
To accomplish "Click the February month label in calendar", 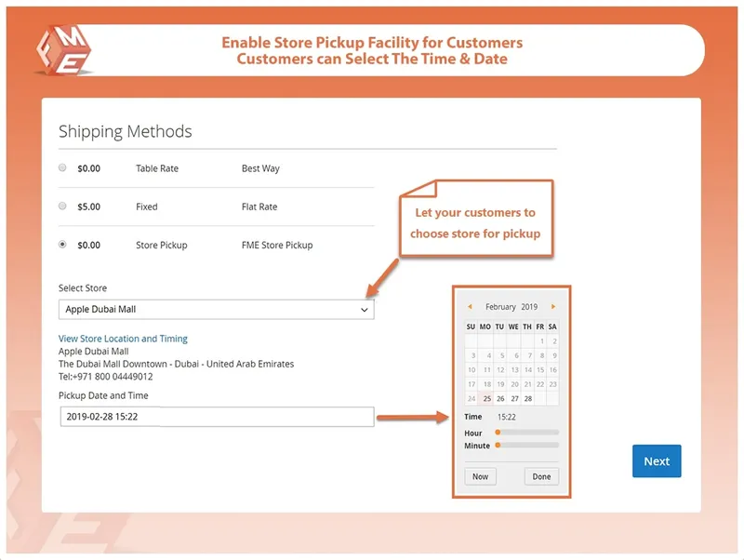I will click(500, 307).
